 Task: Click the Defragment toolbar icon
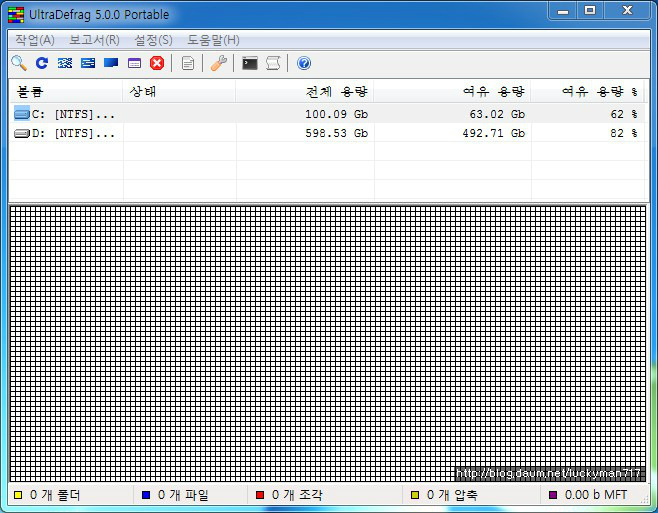pos(65,63)
